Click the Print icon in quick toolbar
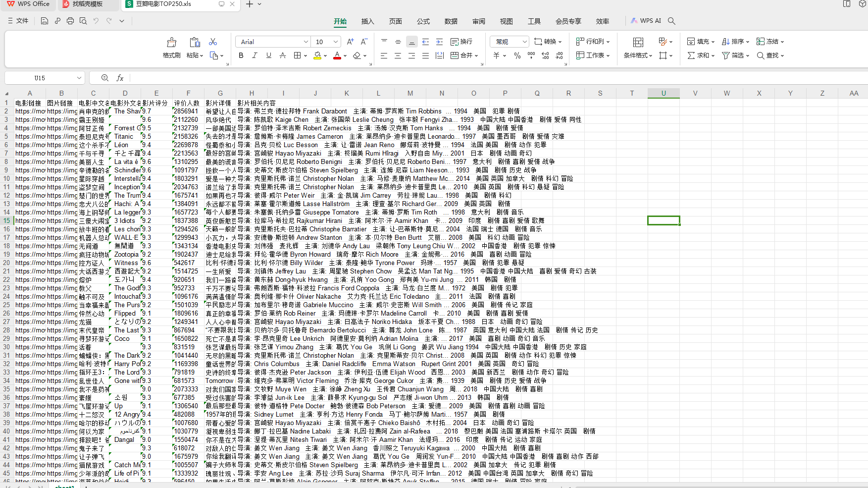This screenshot has width=868, height=488. pos(70,21)
